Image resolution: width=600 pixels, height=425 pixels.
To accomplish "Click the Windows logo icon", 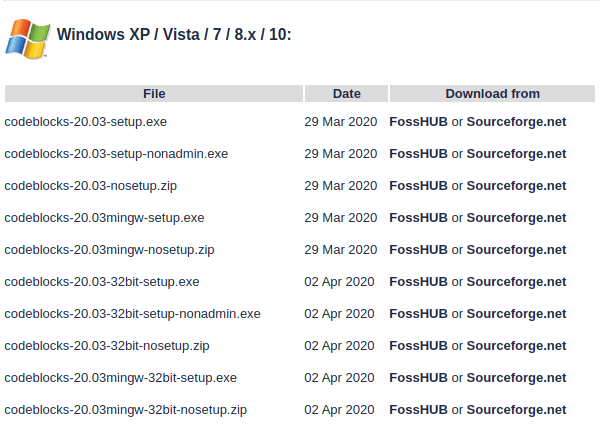I will (28, 38).
